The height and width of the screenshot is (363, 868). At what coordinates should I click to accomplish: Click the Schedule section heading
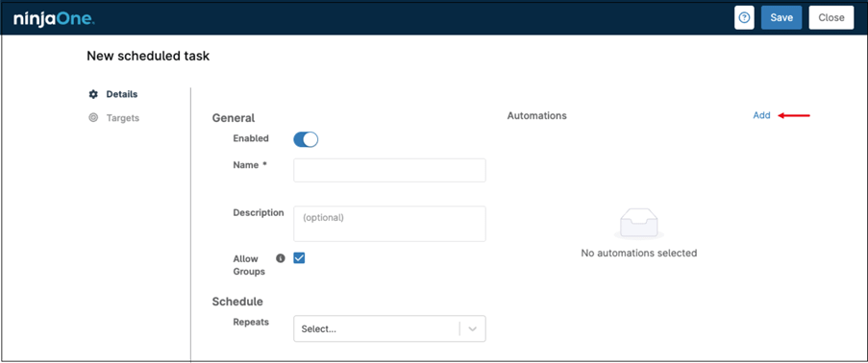coord(236,302)
